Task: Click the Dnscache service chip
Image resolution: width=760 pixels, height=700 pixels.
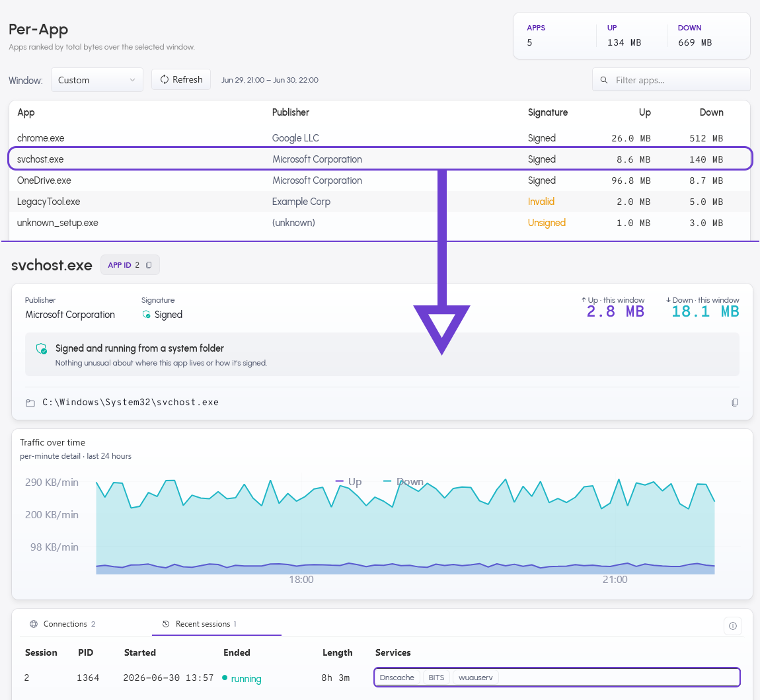Action: (x=397, y=678)
